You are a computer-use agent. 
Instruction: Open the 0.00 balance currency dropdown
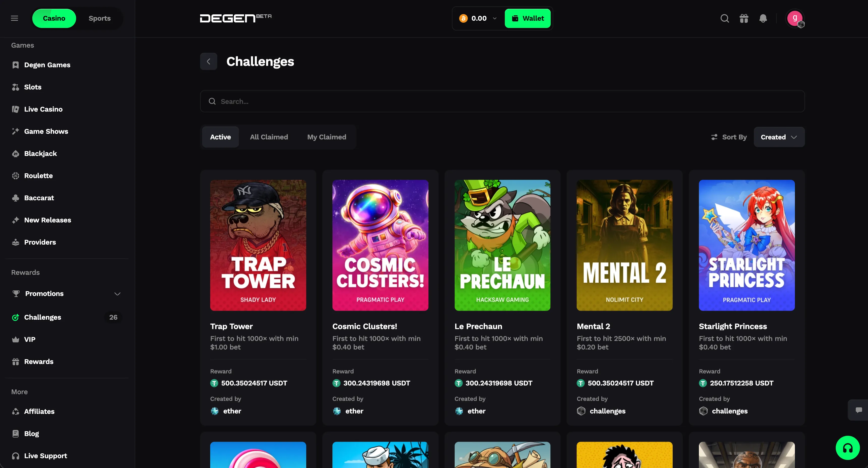[x=478, y=18]
